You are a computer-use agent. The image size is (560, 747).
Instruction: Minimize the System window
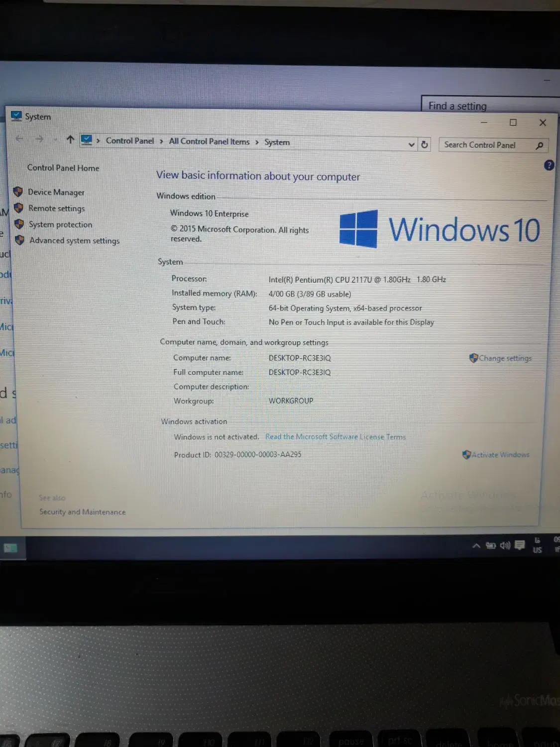(484, 122)
